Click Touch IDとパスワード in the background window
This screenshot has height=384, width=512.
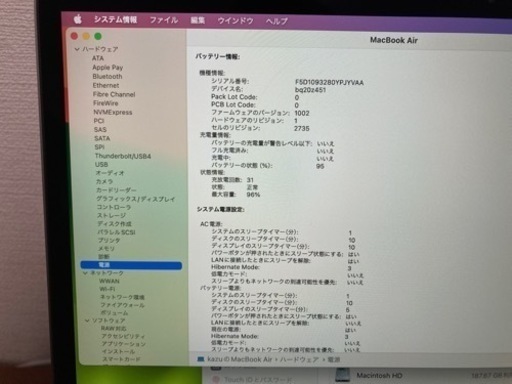(258, 380)
